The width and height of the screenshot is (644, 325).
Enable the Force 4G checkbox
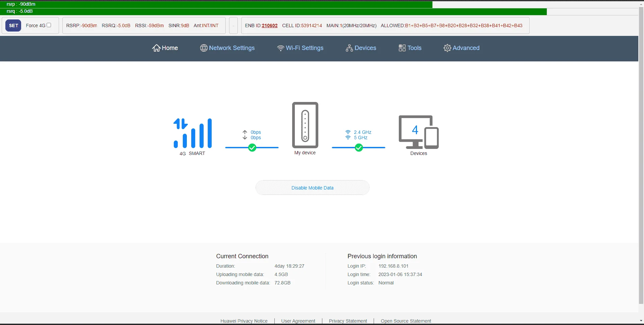(x=49, y=25)
